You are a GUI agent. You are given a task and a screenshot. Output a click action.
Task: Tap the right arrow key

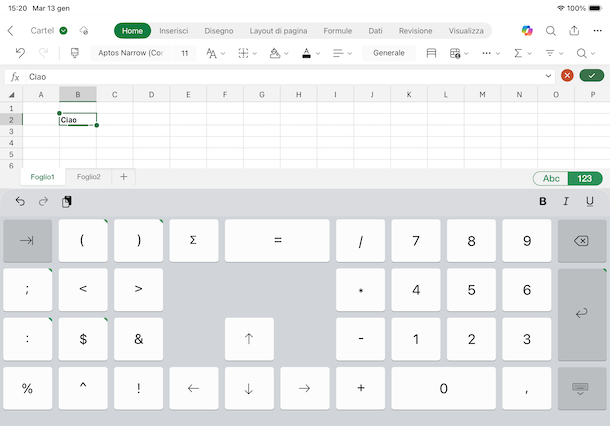[305, 388]
